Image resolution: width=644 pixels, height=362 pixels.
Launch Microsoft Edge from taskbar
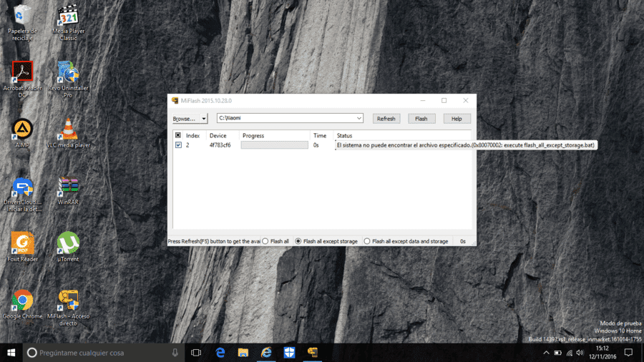220,353
